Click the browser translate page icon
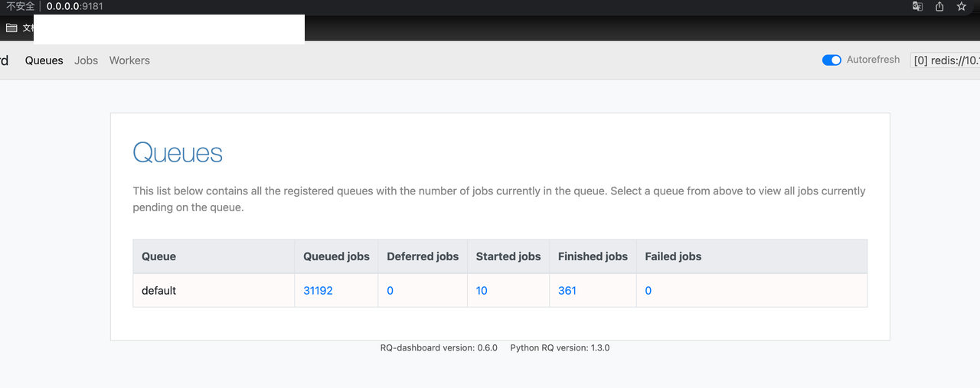The height and width of the screenshot is (388, 980). [x=917, y=6]
